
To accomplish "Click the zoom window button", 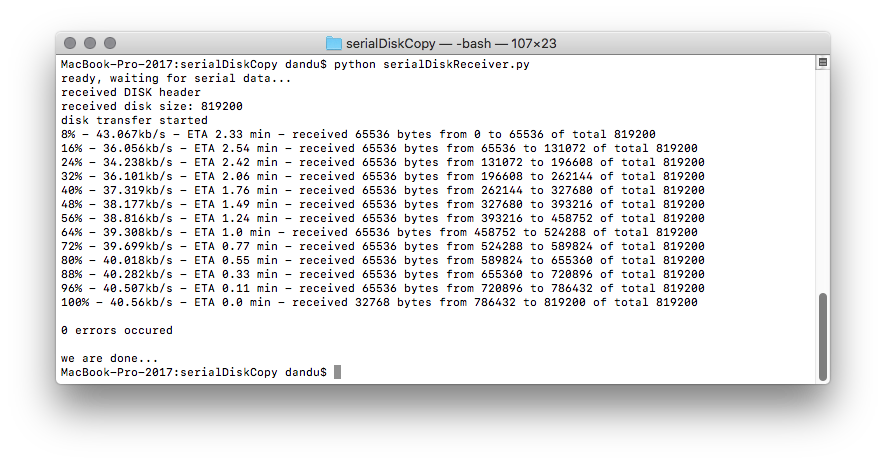I will point(110,43).
